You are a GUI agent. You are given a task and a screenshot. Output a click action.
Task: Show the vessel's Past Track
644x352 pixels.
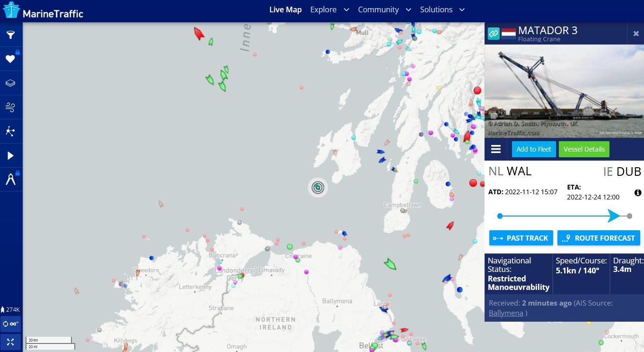pyautogui.click(x=520, y=238)
